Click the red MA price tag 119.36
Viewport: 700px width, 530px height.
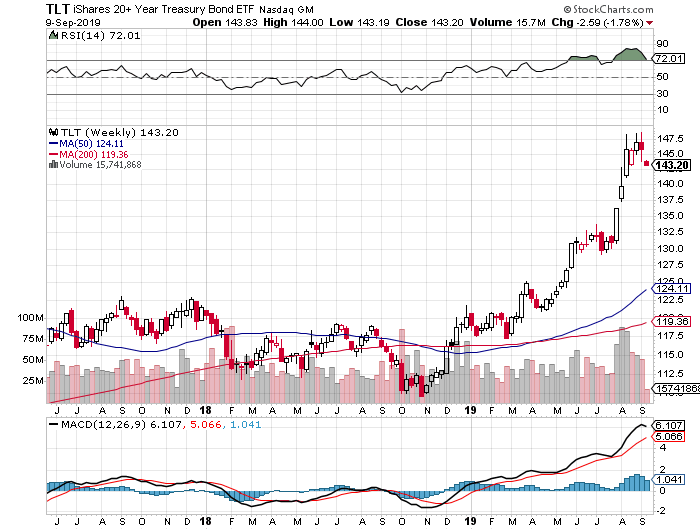[x=672, y=321]
